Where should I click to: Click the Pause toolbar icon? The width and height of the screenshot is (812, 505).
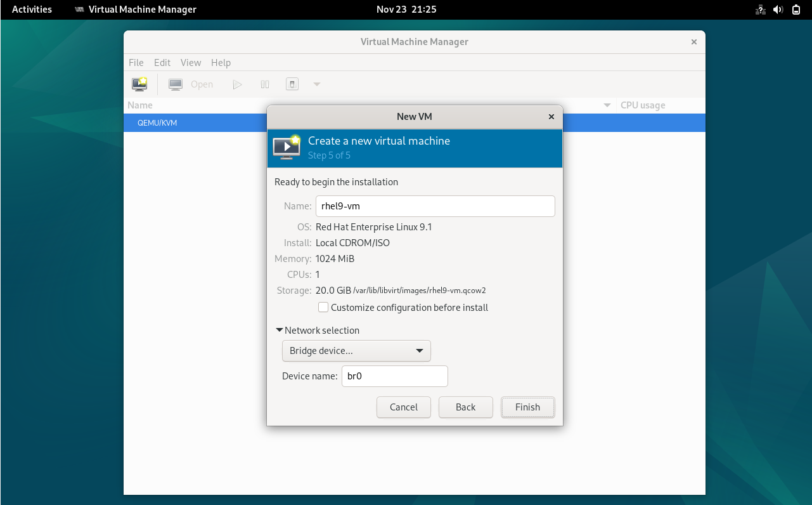265,84
